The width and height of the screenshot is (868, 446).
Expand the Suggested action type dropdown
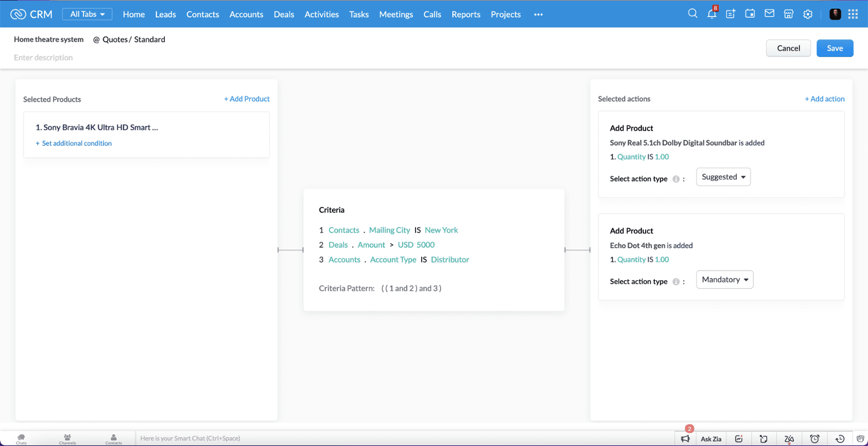[x=723, y=177]
